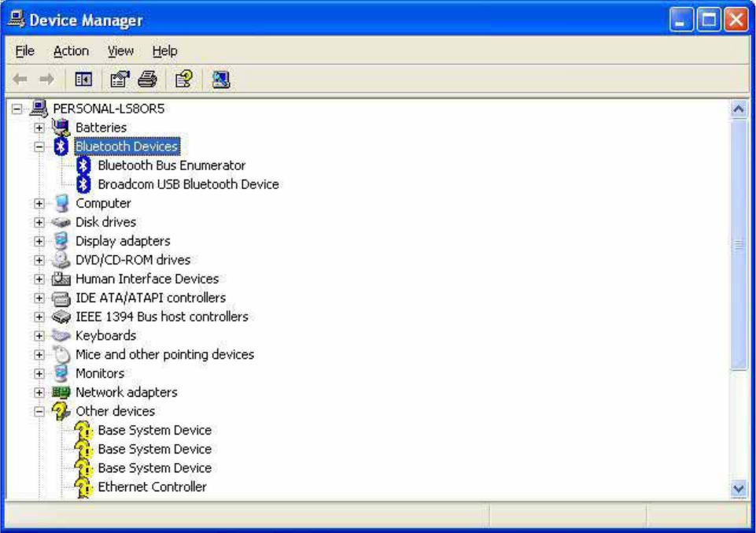The height and width of the screenshot is (533, 756).
Task: Expand the IEEE 1394 Bus host controllers node
Action: (x=39, y=317)
